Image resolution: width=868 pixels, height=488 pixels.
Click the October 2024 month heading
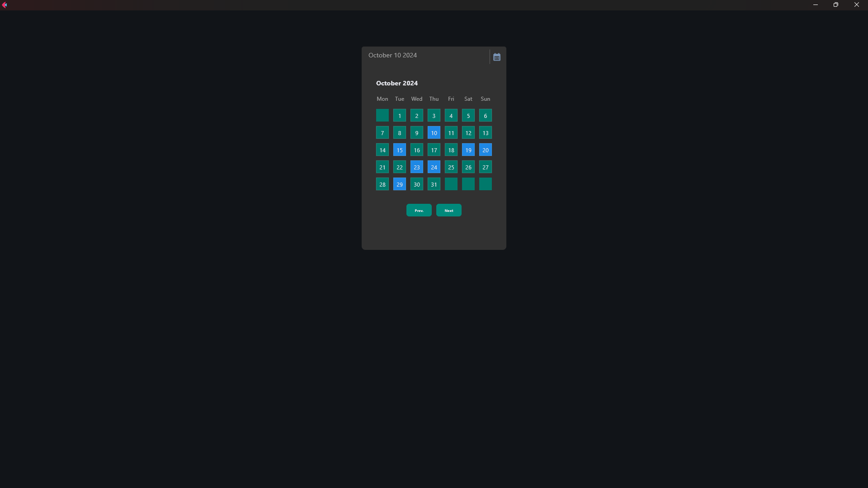(396, 83)
